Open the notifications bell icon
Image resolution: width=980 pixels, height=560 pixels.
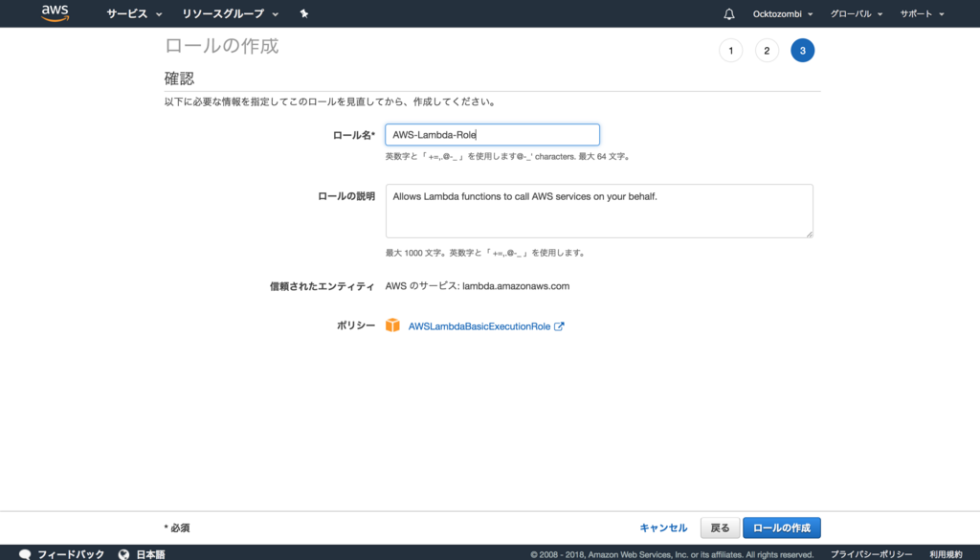click(728, 13)
